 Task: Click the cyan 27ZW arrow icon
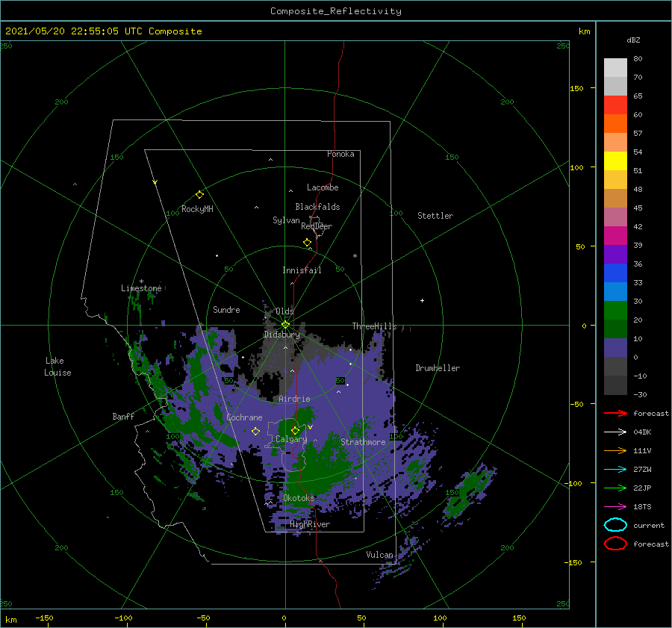(615, 470)
